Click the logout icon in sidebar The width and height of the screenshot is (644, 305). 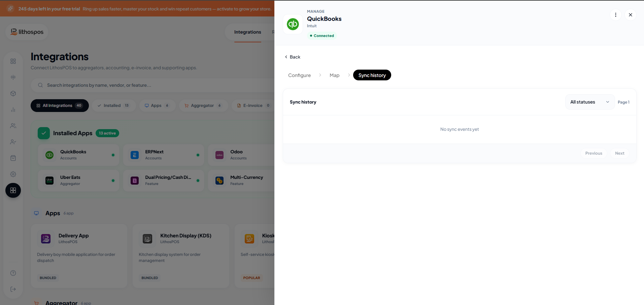(13, 289)
